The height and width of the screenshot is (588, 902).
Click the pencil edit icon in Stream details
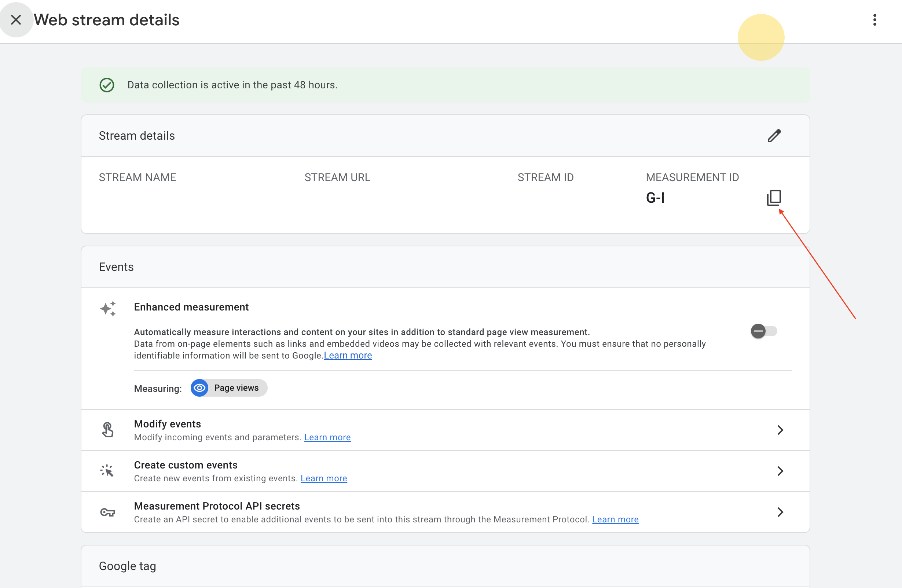pyautogui.click(x=774, y=136)
